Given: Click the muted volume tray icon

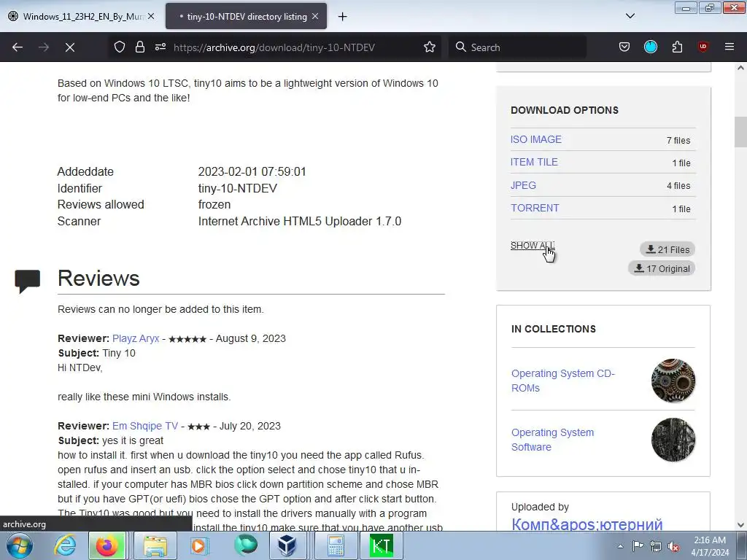Looking at the screenshot, I should tap(673, 546).
